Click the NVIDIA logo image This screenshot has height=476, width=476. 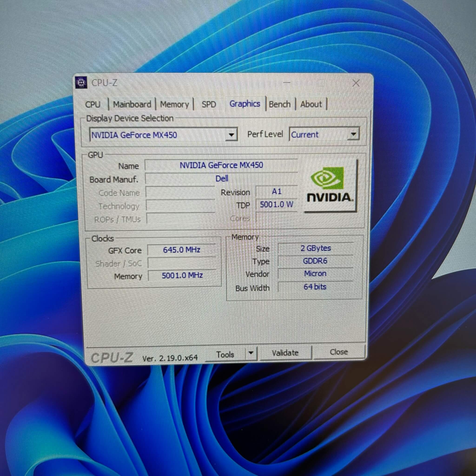point(330,186)
